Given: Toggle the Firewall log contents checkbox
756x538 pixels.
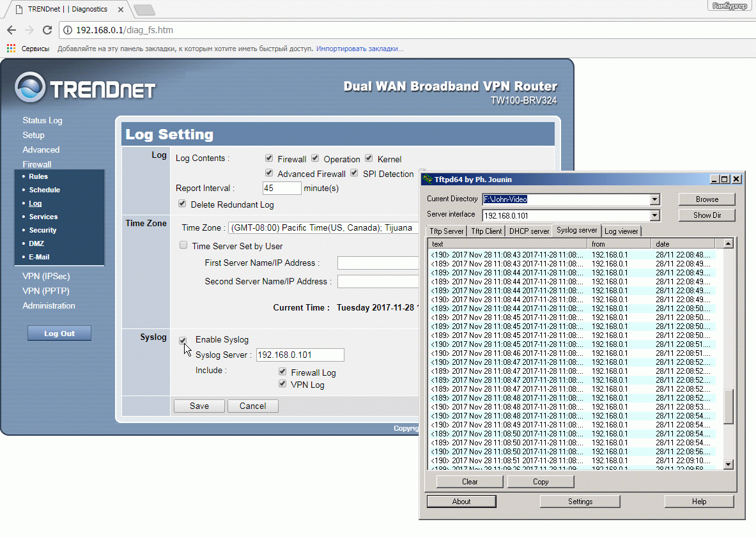Looking at the screenshot, I should pyautogui.click(x=269, y=158).
